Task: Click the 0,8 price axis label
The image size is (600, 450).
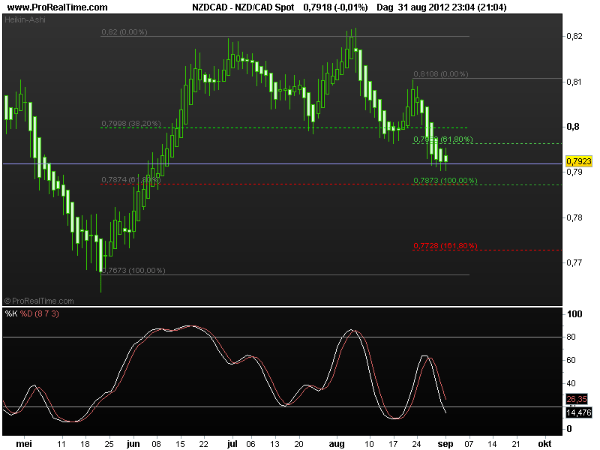Action: tap(573, 127)
